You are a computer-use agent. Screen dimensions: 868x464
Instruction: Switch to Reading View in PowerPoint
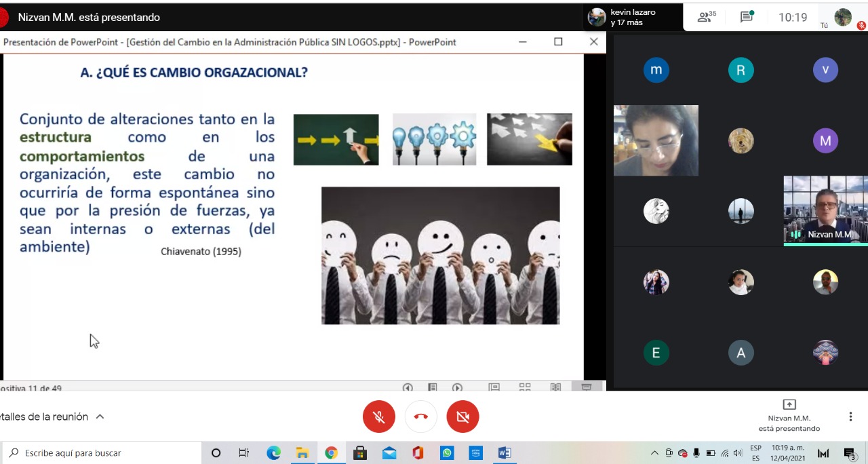pyautogui.click(x=555, y=387)
